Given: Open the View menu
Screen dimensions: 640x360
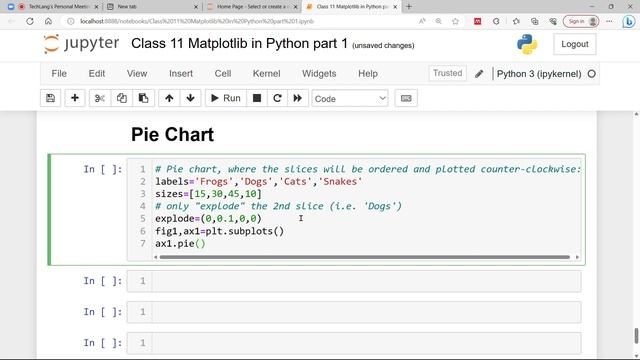Looking at the screenshot, I should pos(137,73).
